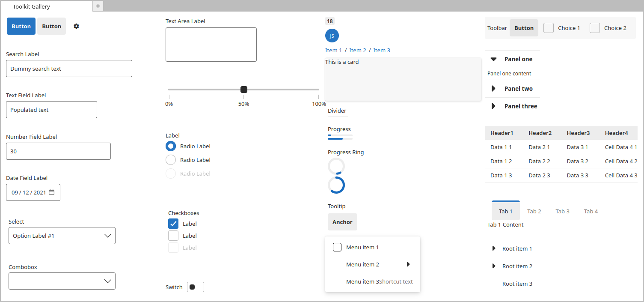This screenshot has width=644, height=302.
Task: Click the 'This is a card' card
Action: coord(403,79)
